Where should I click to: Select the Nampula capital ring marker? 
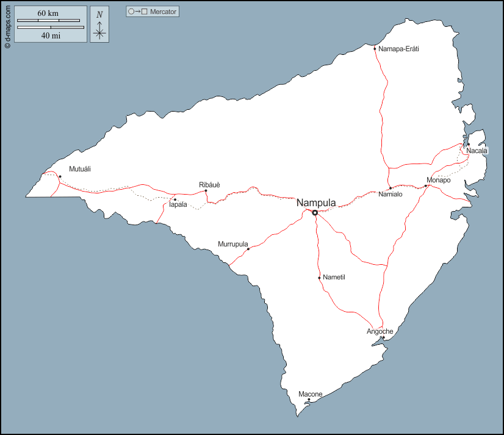(x=315, y=213)
